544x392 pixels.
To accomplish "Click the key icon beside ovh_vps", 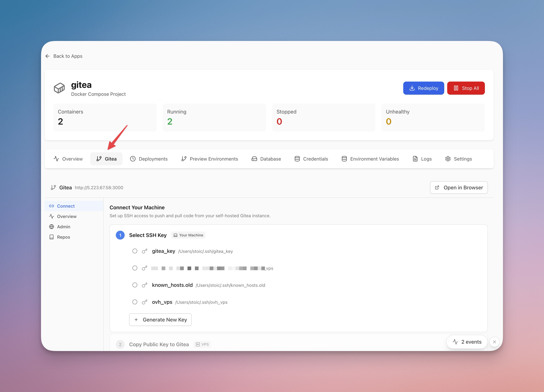I will click(x=144, y=302).
